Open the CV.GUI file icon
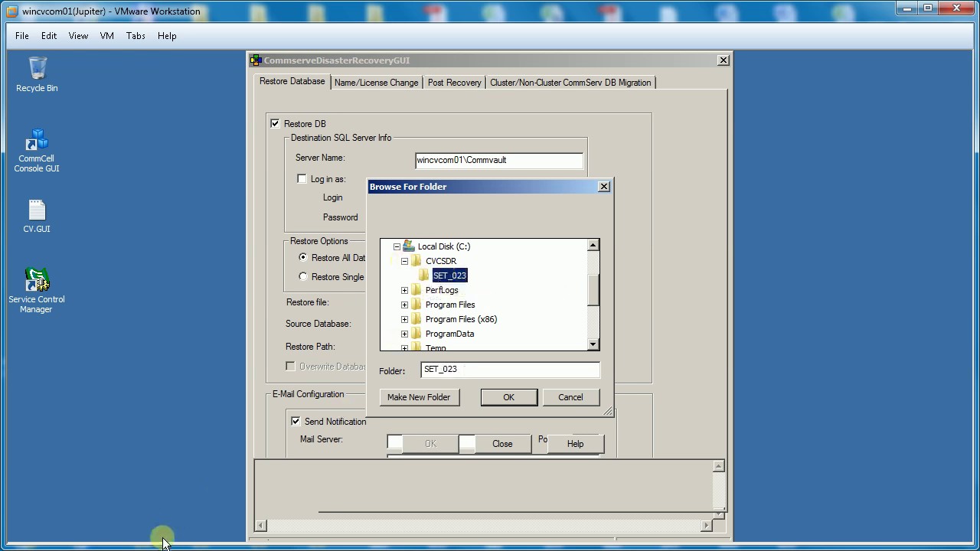The height and width of the screenshot is (551, 980). tap(37, 217)
